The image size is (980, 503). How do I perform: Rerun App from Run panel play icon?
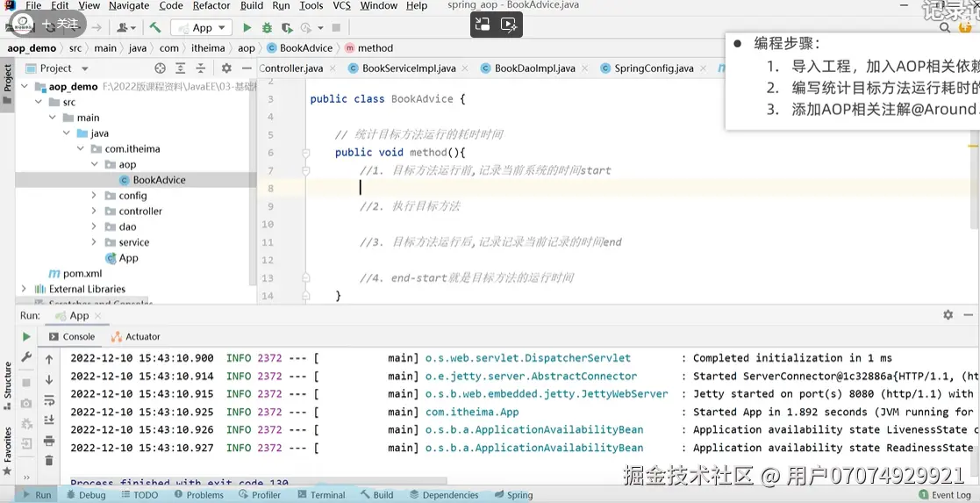(x=26, y=336)
